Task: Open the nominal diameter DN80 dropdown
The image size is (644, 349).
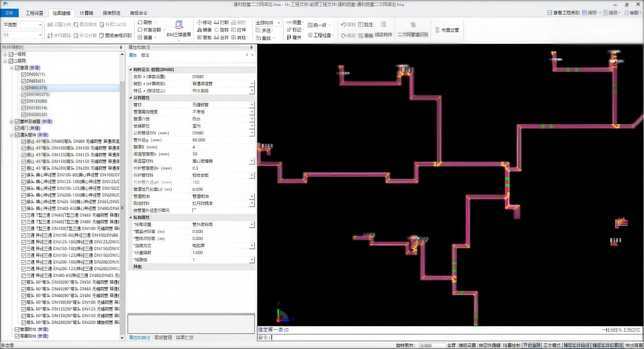Action: [x=252, y=133]
